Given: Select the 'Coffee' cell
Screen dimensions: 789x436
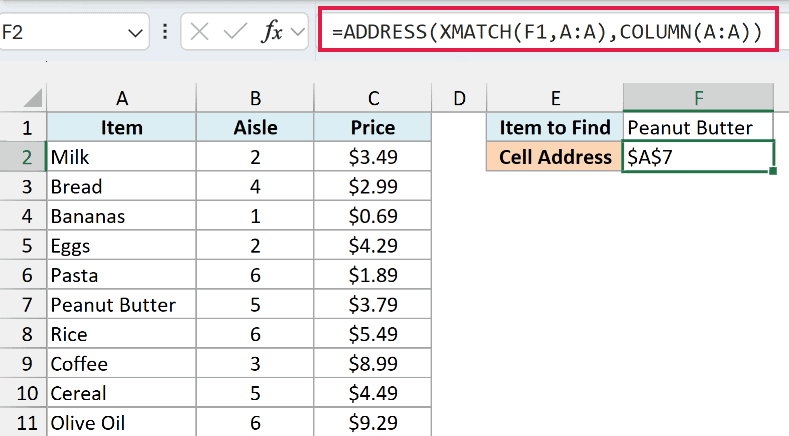Looking at the screenshot, I should (121, 364).
